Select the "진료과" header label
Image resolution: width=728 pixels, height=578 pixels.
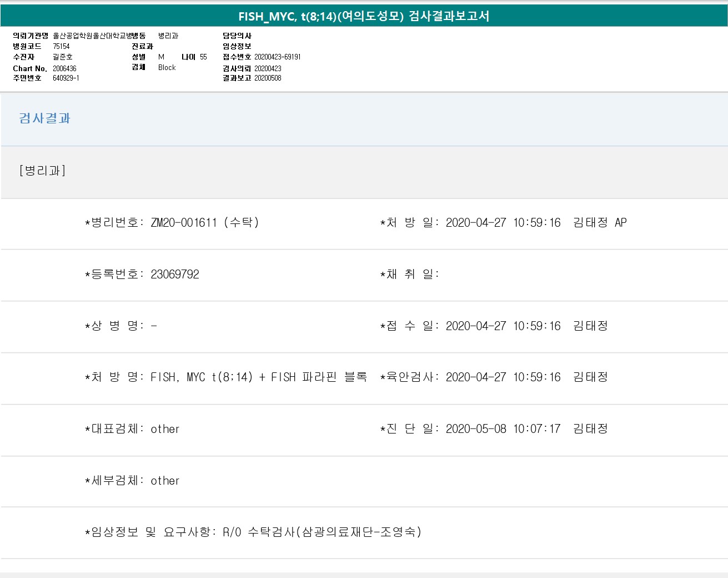(142, 47)
